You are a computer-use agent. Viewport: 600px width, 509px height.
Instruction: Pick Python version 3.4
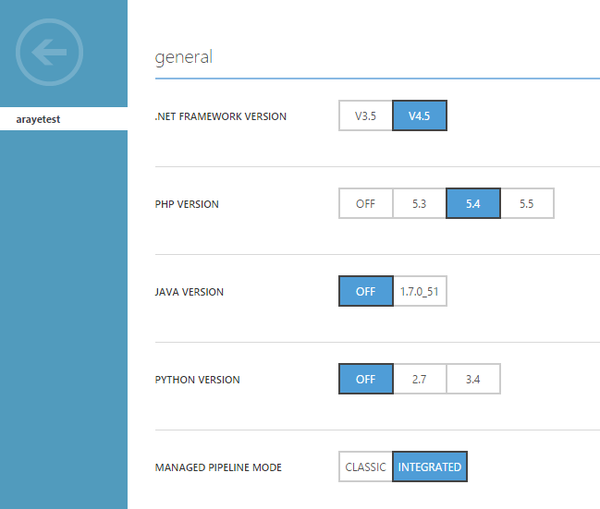click(473, 380)
